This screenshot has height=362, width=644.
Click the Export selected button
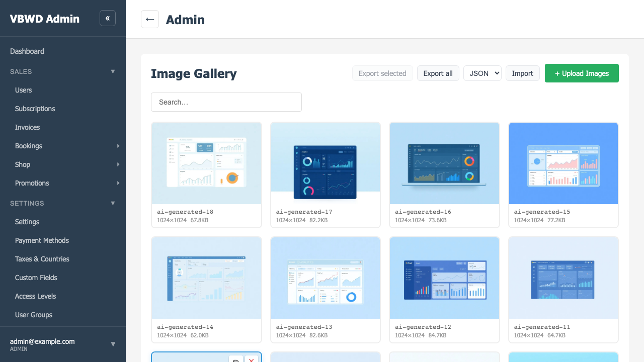point(382,73)
